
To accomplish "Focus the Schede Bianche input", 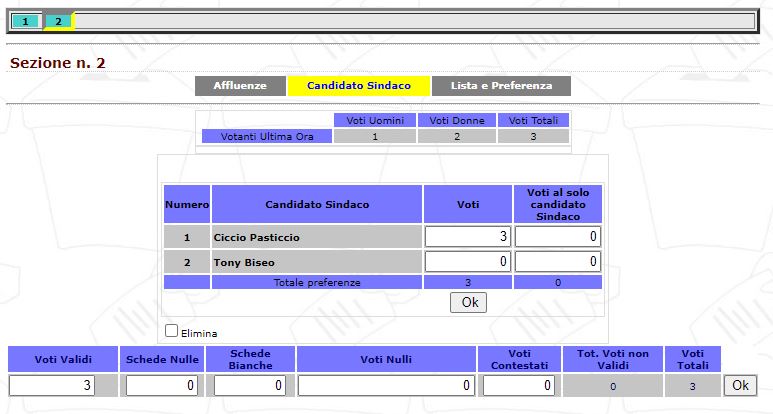I will point(250,385).
